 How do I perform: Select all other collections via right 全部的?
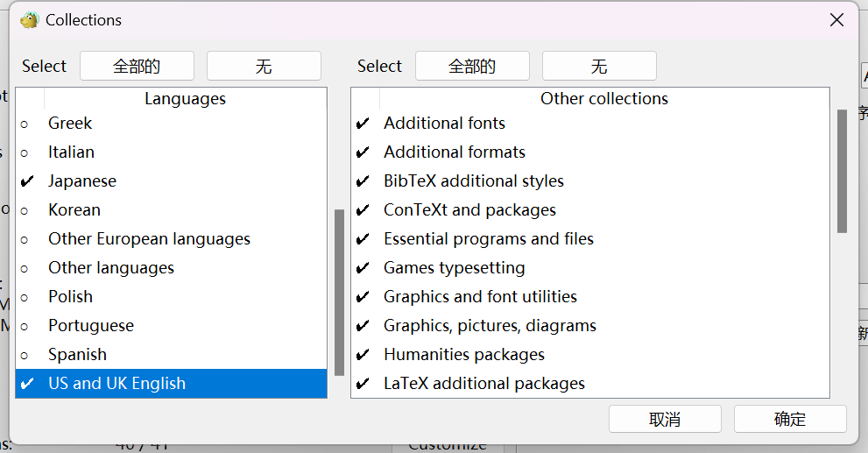point(472,66)
